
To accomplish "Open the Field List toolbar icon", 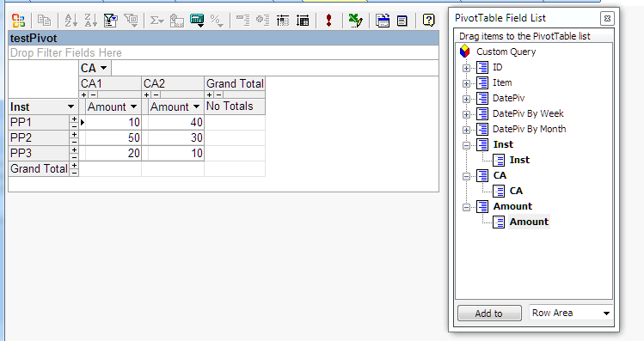I will (402, 21).
